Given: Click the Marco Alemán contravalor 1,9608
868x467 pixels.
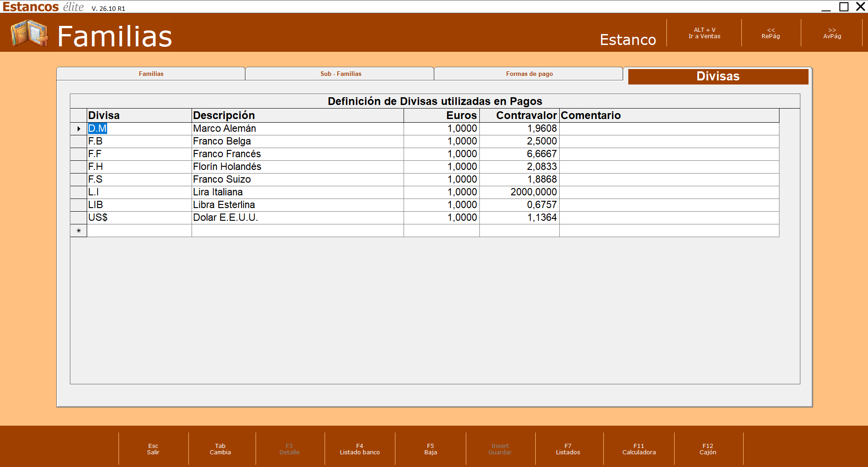Looking at the screenshot, I should click(x=519, y=129).
